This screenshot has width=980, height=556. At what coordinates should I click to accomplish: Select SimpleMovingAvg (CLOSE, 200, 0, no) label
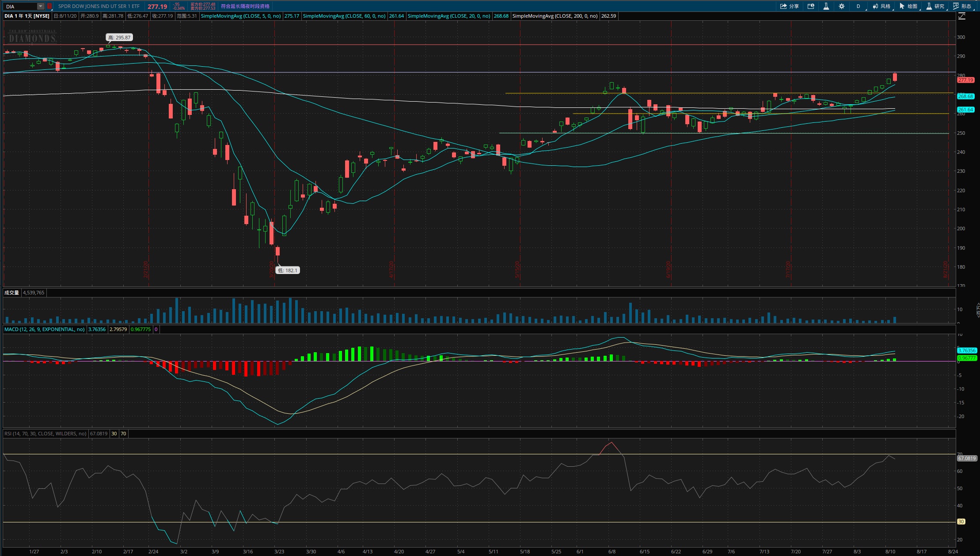coord(555,16)
